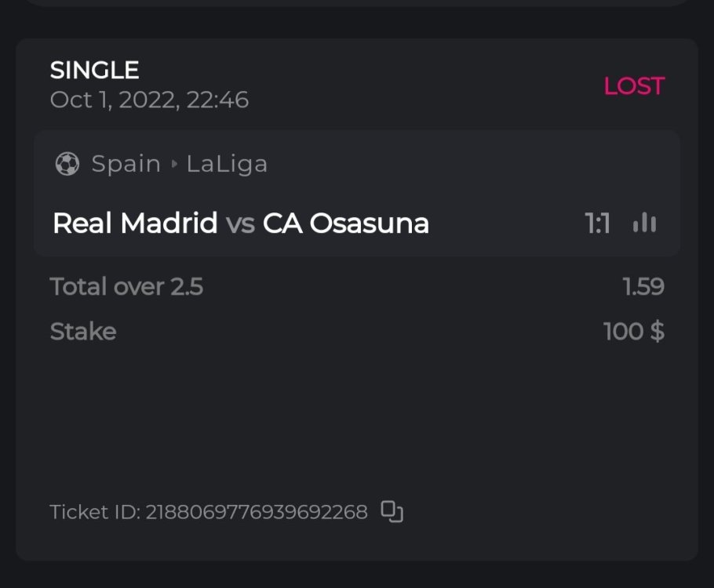Click the 'vs' text between team names
714x588 pixels.
[240, 224]
